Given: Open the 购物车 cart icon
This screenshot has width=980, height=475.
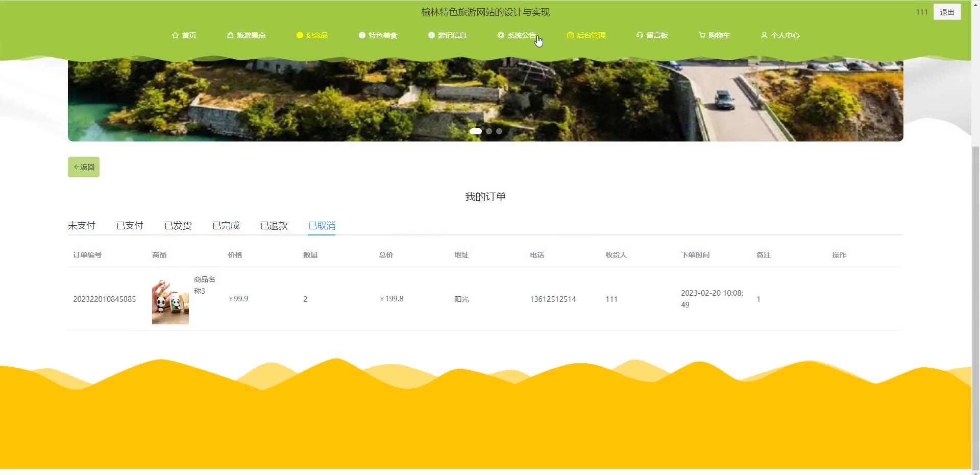Looking at the screenshot, I should (702, 35).
